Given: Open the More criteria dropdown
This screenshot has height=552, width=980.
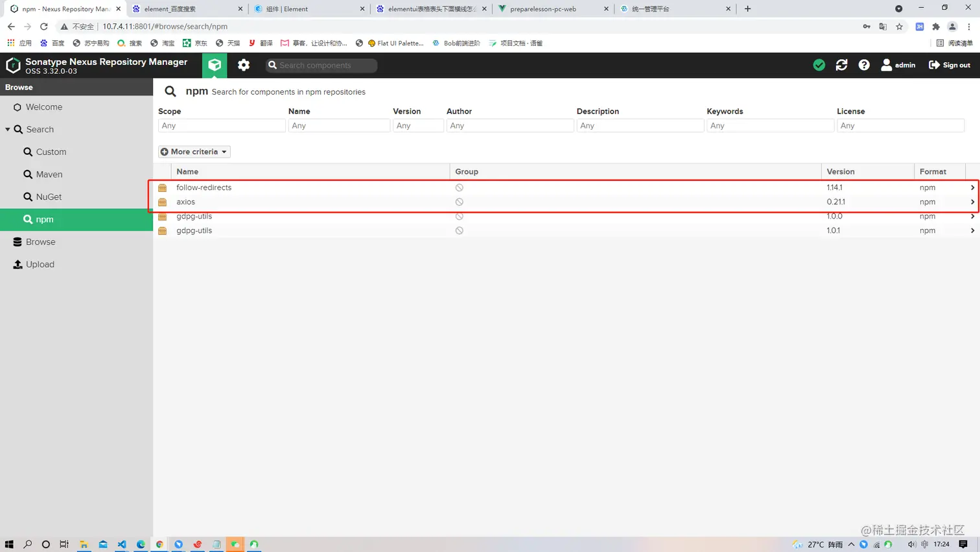Looking at the screenshot, I should [x=194, y=152].
